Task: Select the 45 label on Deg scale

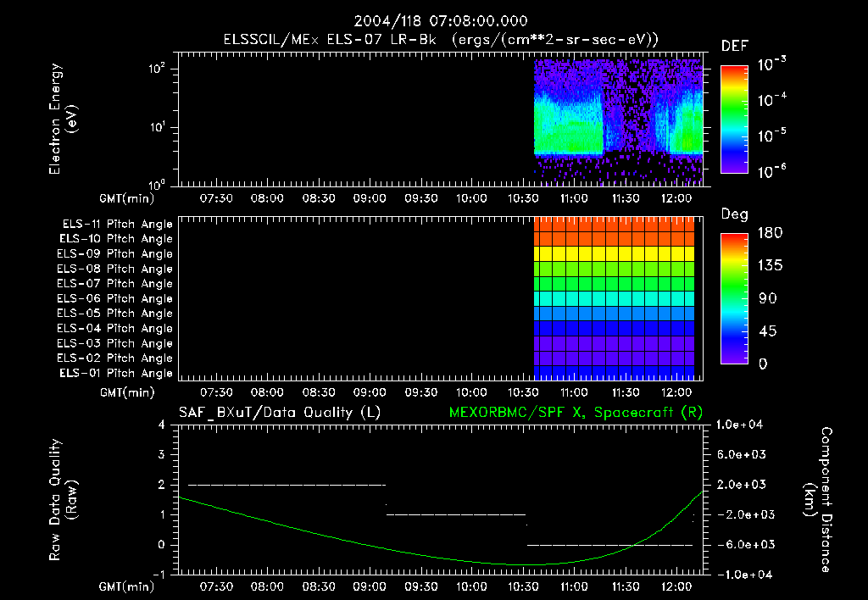Action: 767,331
